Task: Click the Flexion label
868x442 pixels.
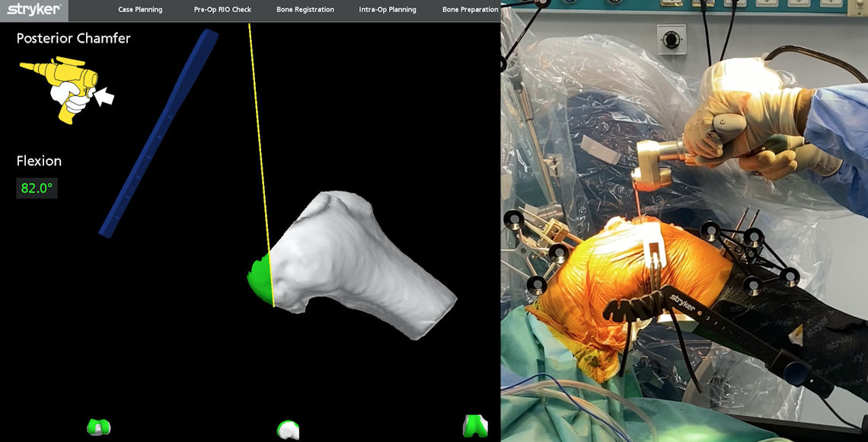Action: click(x=39, y=161)
